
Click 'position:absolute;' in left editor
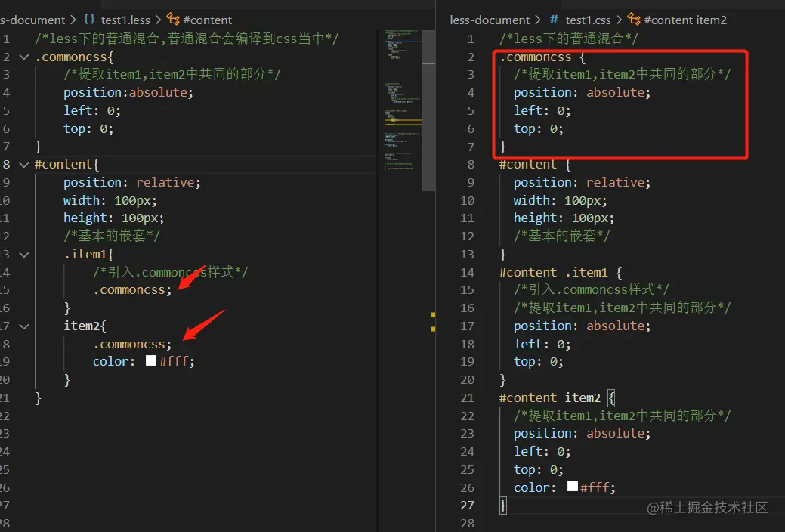(128, 93)
